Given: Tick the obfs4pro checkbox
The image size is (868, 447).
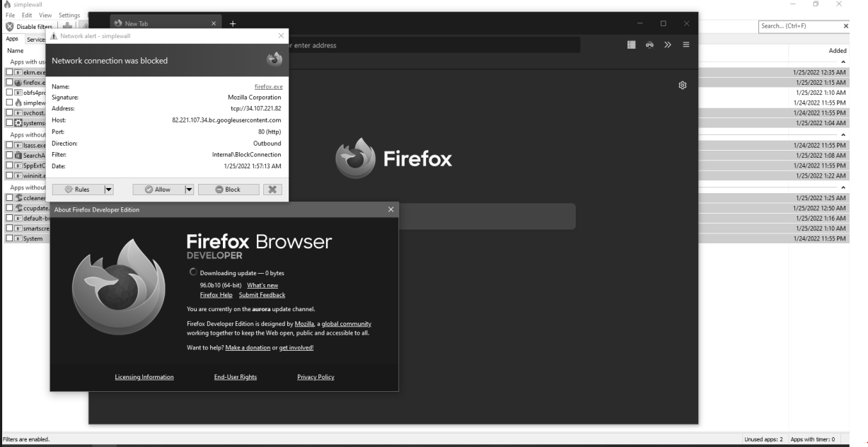Looking at the screenshot, I should 9,92.
